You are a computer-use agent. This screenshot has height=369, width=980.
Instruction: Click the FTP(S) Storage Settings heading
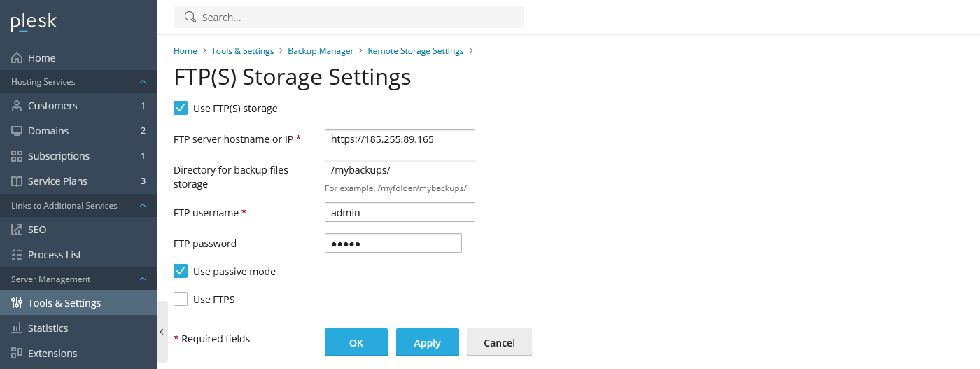click(x=292, y=76)
